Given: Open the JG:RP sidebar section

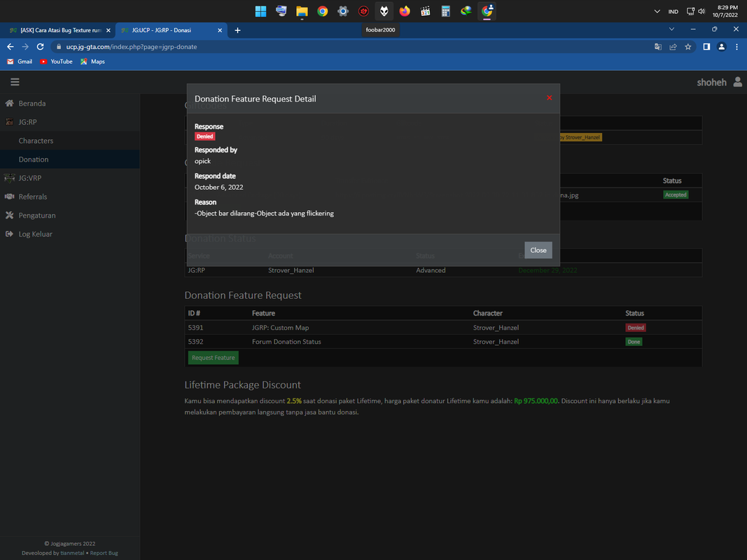Looking at the screenshot, I should (27, 122).
